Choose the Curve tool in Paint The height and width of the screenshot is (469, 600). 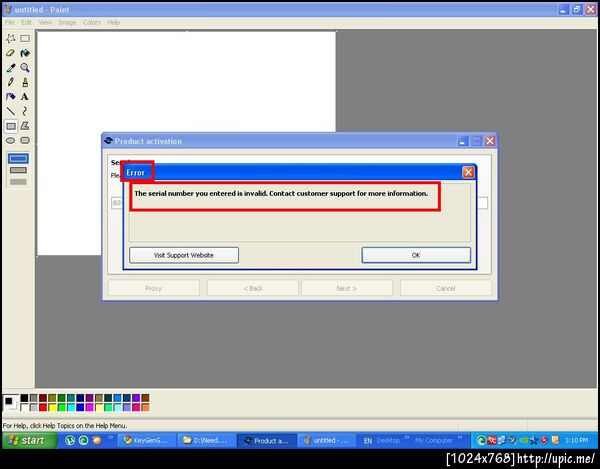25,111
